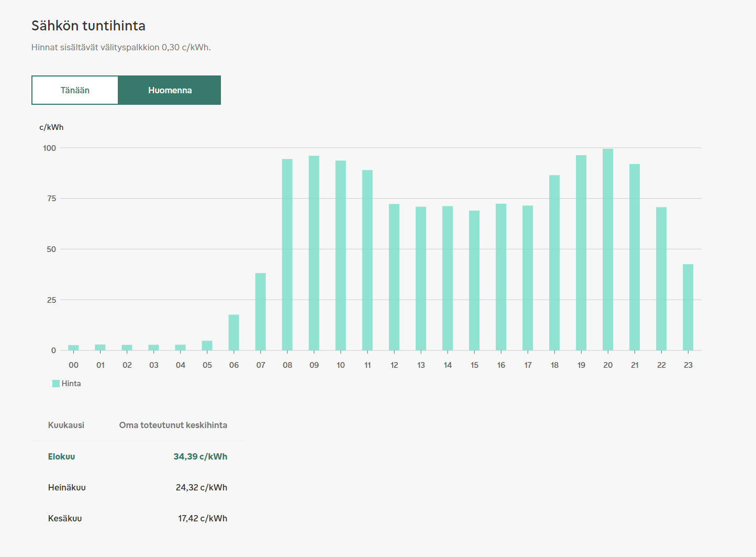Click the y-axis value 100
Screen dimensions: 756x557
click(49, 148)
